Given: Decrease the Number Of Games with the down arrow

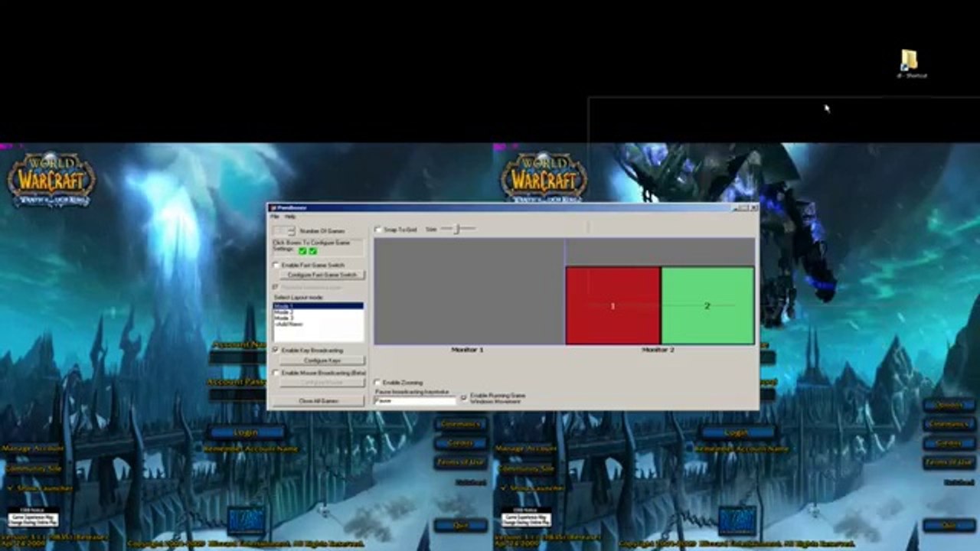Looking at the screenshot, I should pos(291,233).
